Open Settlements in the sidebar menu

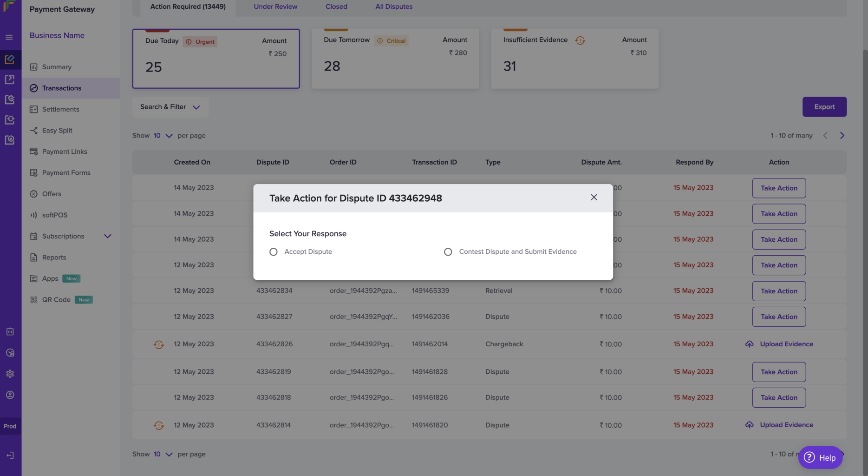[71, 109]
